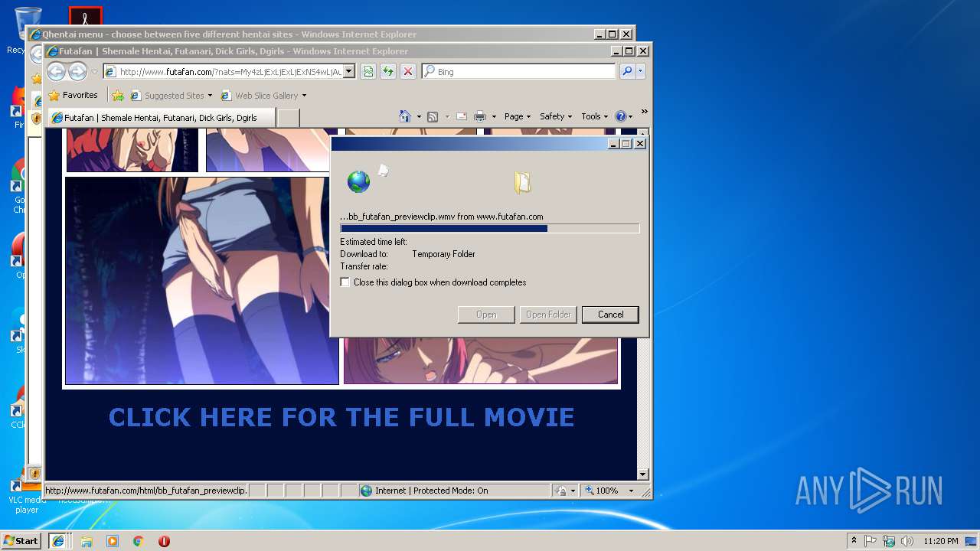Click the Read Mail envelope icon

click(x=462, y=116)
